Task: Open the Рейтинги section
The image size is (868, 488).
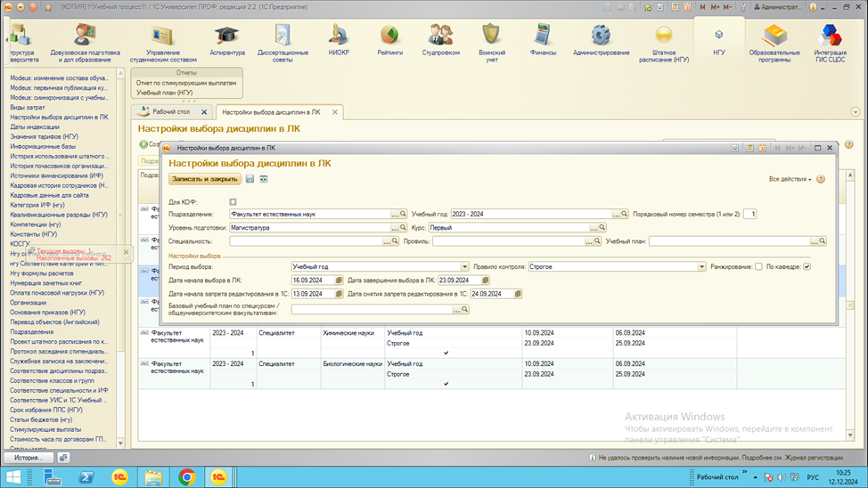Action: [x=389, y=41]
